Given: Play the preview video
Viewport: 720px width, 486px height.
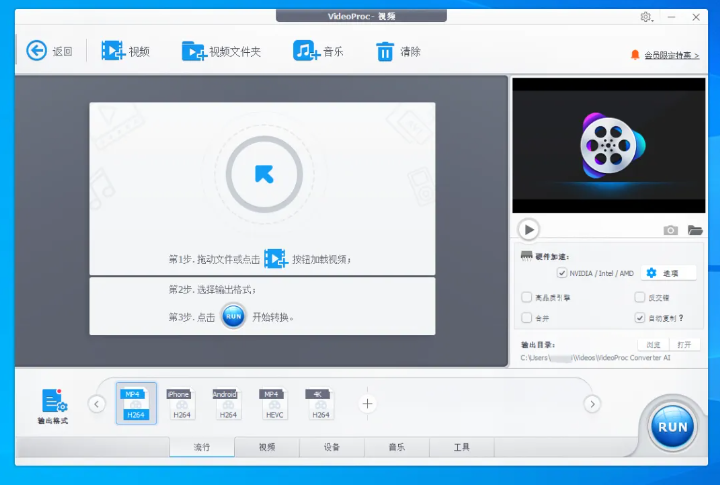Looking at the screenshot, I should pyautogui.click(x=529, y=229).
